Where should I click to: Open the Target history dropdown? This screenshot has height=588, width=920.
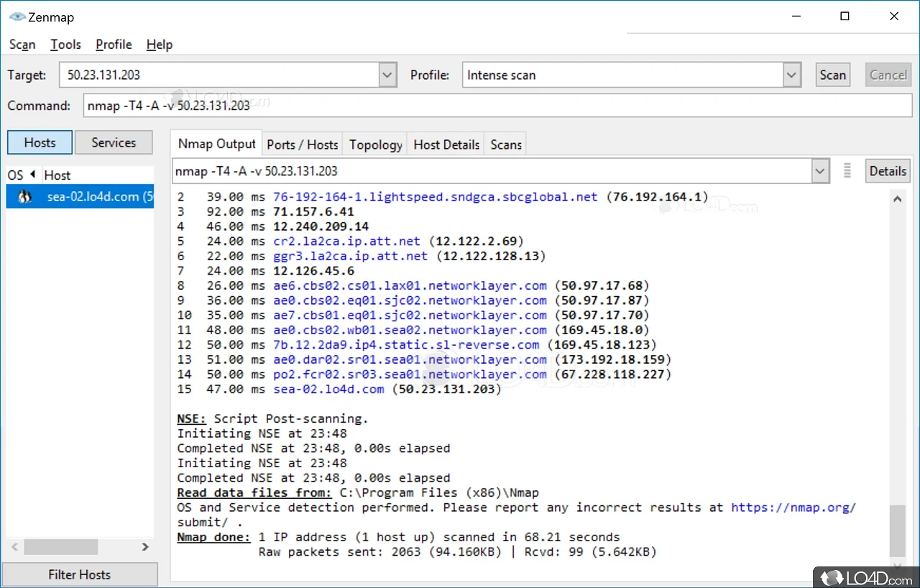tap(387, 74)
